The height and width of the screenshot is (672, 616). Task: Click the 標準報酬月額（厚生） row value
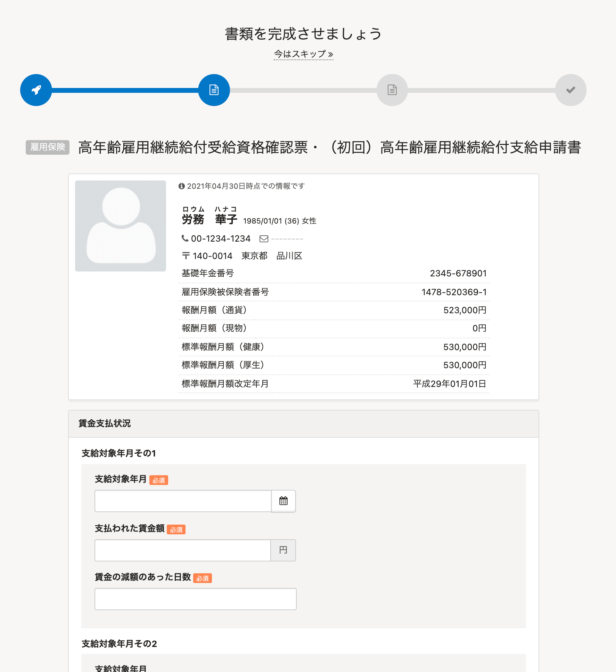[x=465, y=365]
